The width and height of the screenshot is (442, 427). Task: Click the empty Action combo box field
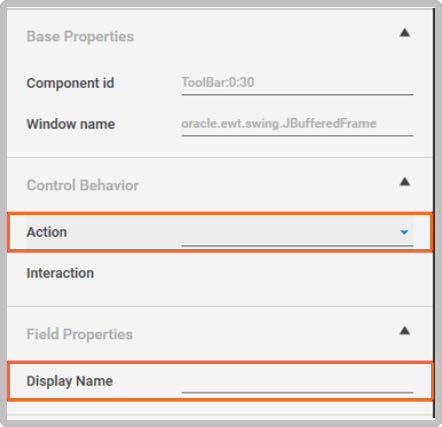[297, 231]
